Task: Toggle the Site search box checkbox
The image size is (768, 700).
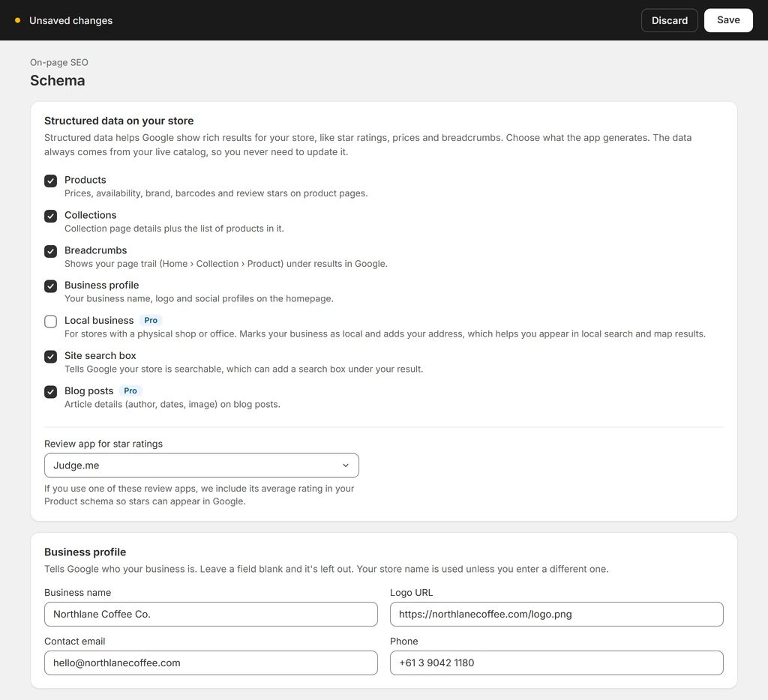Action: pos(50,356)
